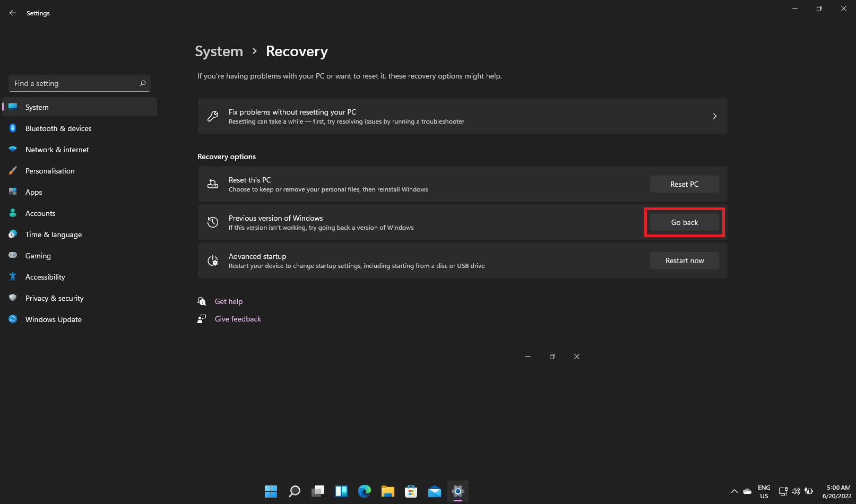Click the Restart now button
856x504 pixels.
pos(684,260)
